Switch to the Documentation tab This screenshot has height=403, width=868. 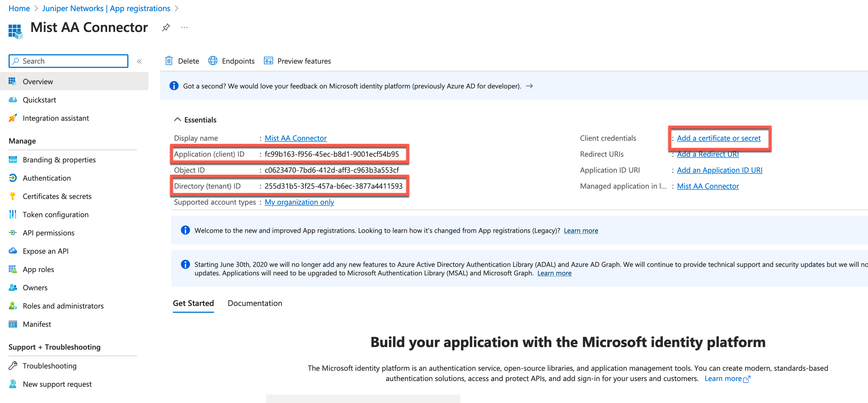pyautogui.click(x=255, y=303)
